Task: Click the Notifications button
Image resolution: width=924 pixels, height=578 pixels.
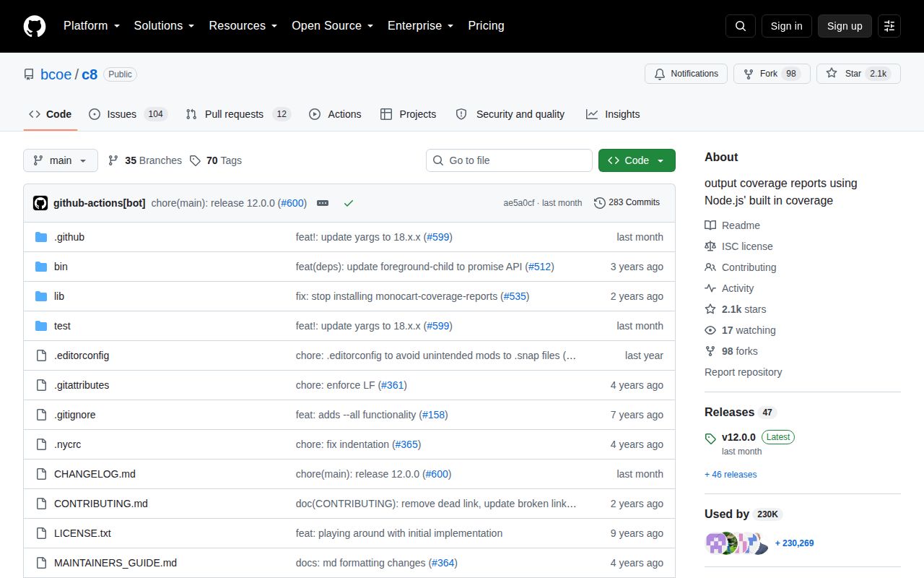Action: tap(686, 74)
